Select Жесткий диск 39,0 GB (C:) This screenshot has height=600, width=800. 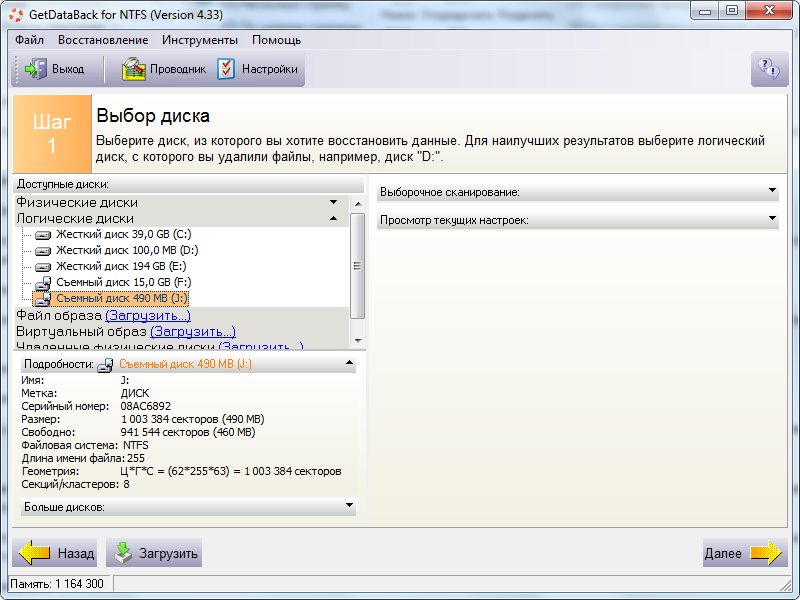pos(123,234)
